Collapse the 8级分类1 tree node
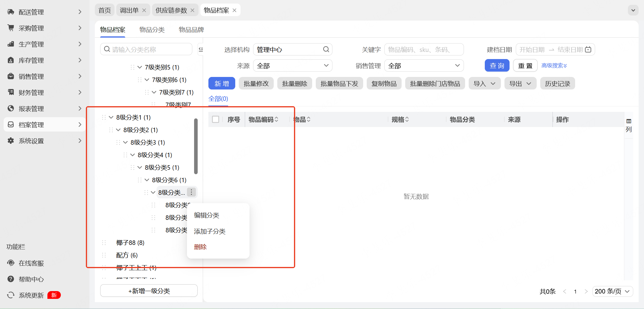Screen dimensions: 644x309 (x=111, y=118)
